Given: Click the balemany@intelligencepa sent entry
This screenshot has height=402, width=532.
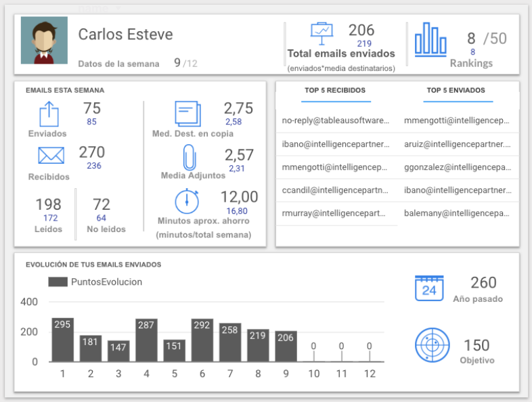Looking at the screenshot, I should 457,213.
